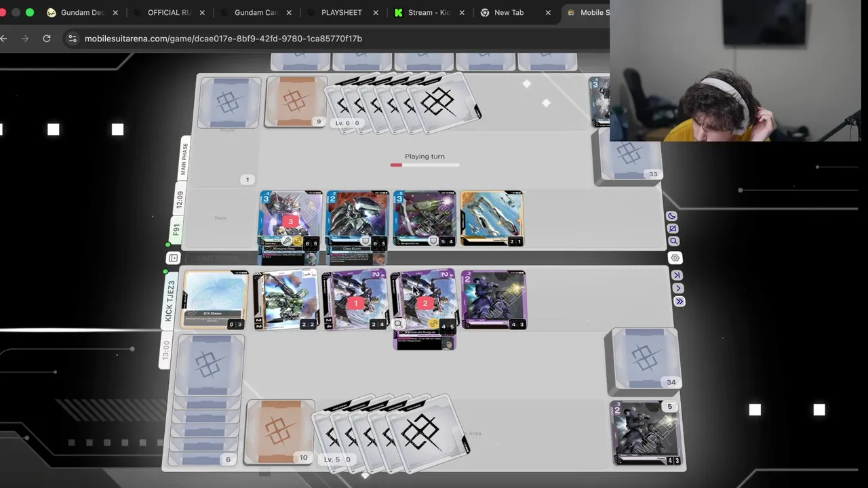Click the crossed-square icon below the moon
The height and width of the screenshot is (488, 868).
673,228
